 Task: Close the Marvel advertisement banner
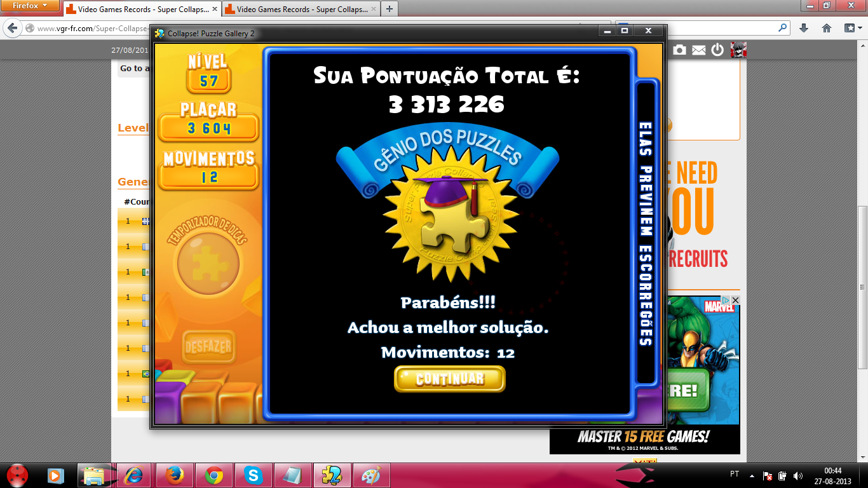735,300
